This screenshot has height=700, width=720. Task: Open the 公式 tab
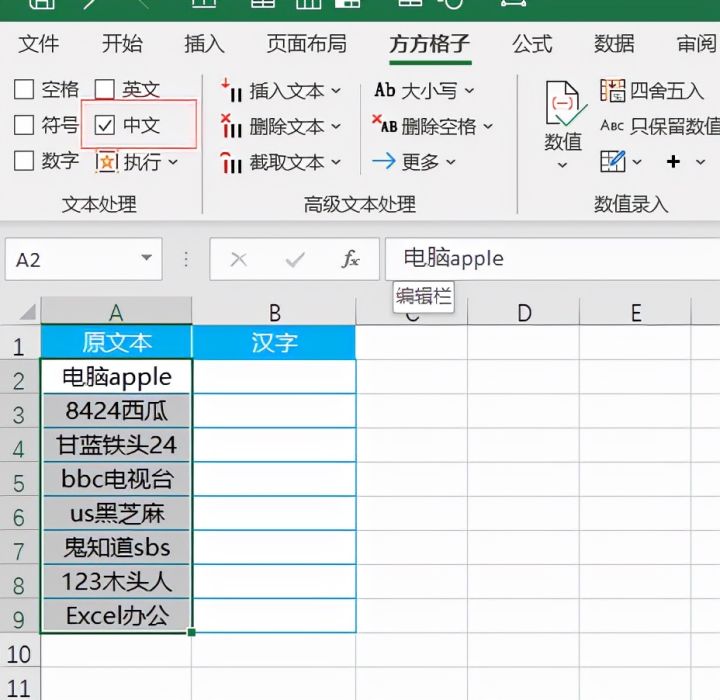click(532, 44)
